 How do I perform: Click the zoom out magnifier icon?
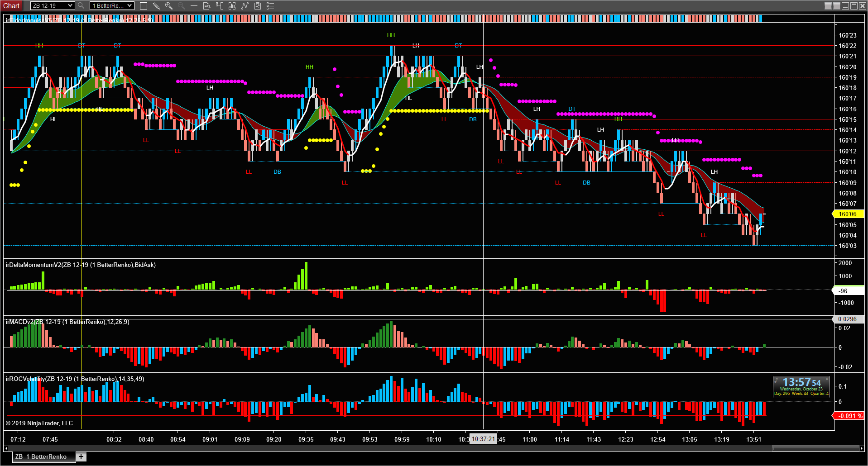click(x=181, y=6)
